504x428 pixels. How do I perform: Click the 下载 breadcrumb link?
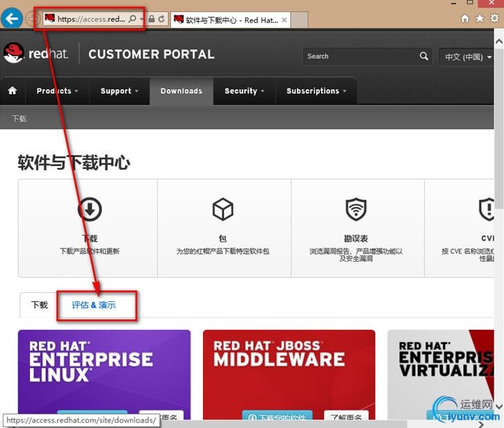[x=19, y=119]
